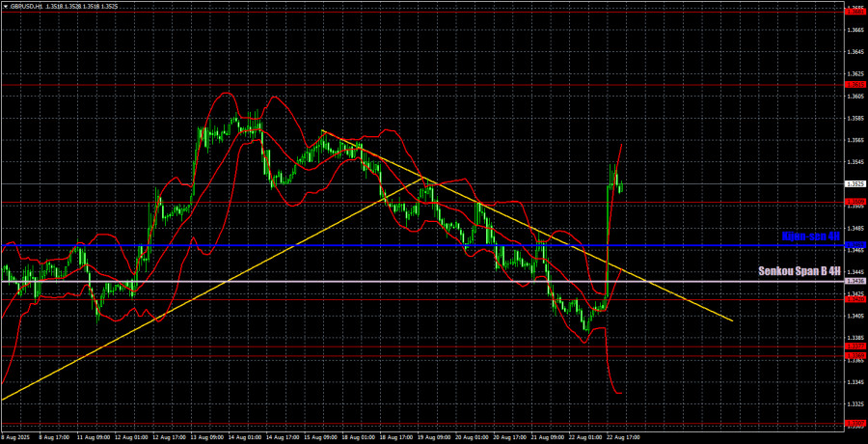Click the GBPUSD,H1 chart title dropdown arrow
This screenshot has height=444, width=868.
point(5,6)
